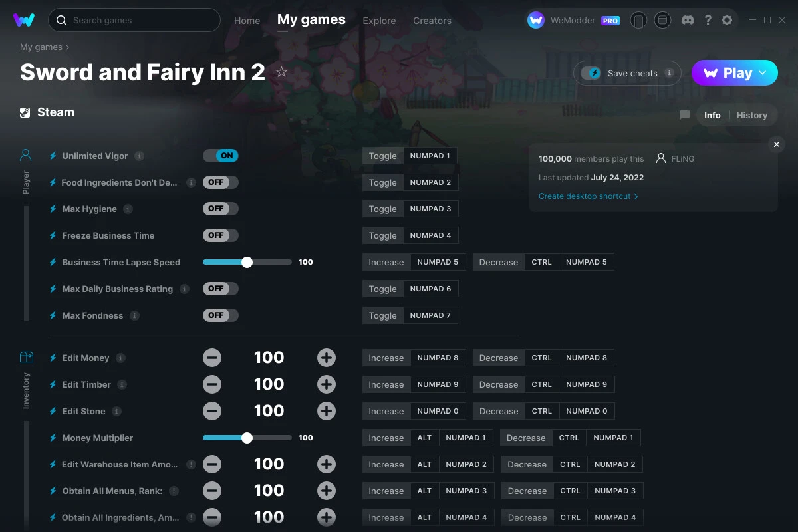Open the WeMod settings gear
The height and width of the screenshot is (532, 798).
(x=727, y=20)
